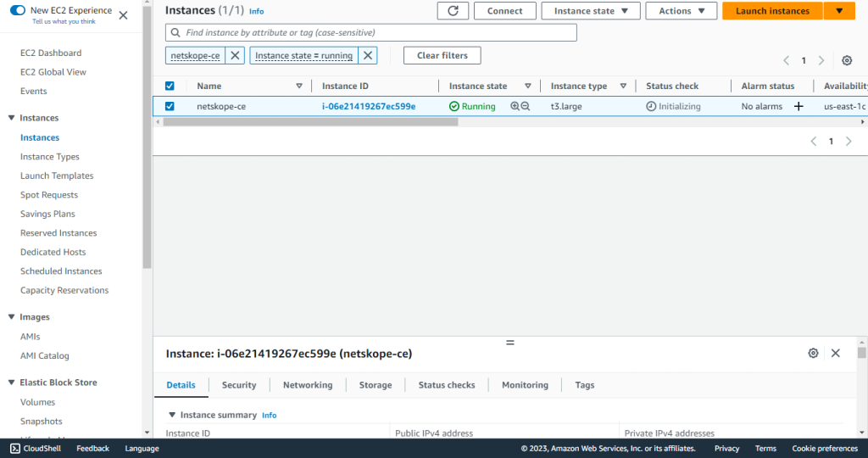Click Tell us what you think link
Screen dimensions: 868x458
(x=64, y=21)
